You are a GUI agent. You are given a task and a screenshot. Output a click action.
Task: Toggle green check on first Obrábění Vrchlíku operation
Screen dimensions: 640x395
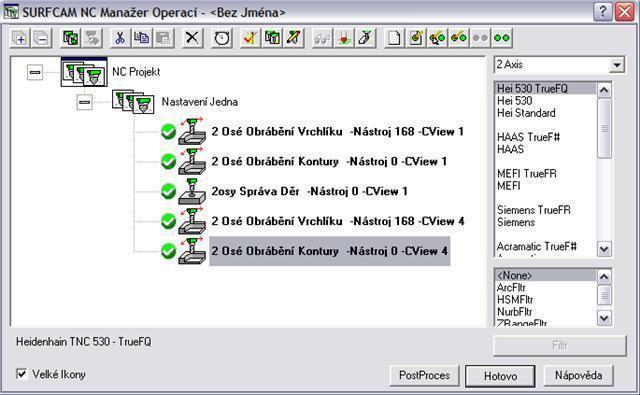[168, 131]
